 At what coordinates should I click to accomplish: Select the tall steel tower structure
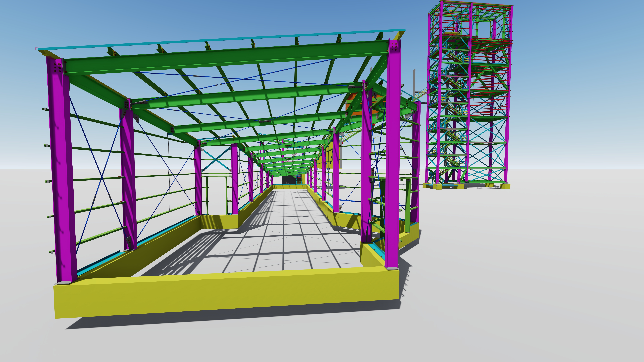tap(468, 95)
